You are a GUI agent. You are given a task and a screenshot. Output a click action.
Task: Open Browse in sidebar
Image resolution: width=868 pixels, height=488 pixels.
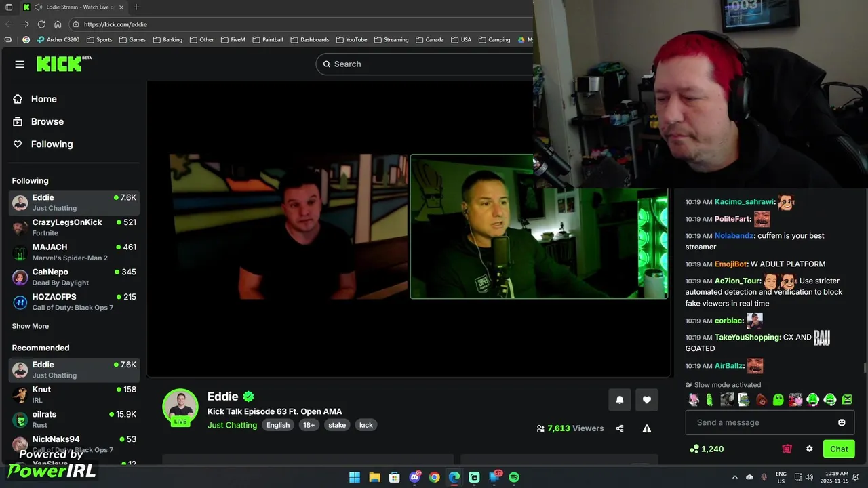click(x=47, y=121)
